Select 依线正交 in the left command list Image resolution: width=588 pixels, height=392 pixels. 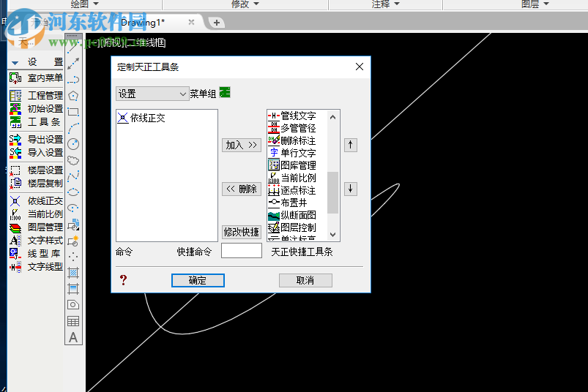pyautogui.click(x=141, y=118)
